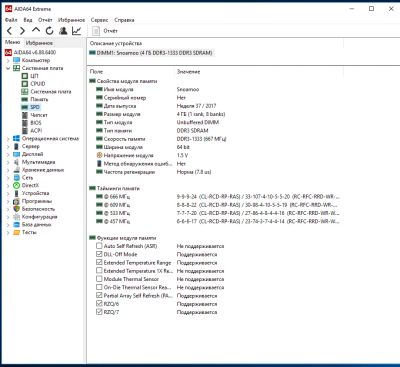
Task: Open the Чипсет item icon
Action: [x=25, y=115]
